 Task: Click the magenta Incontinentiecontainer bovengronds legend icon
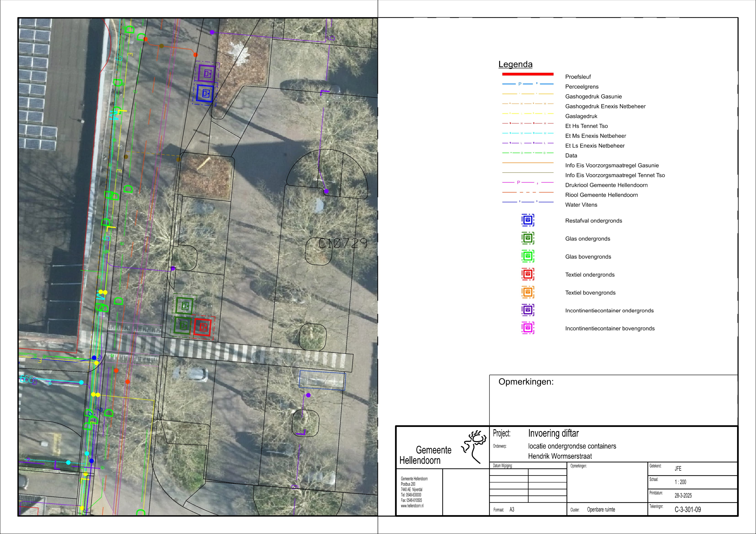(527, 328)
